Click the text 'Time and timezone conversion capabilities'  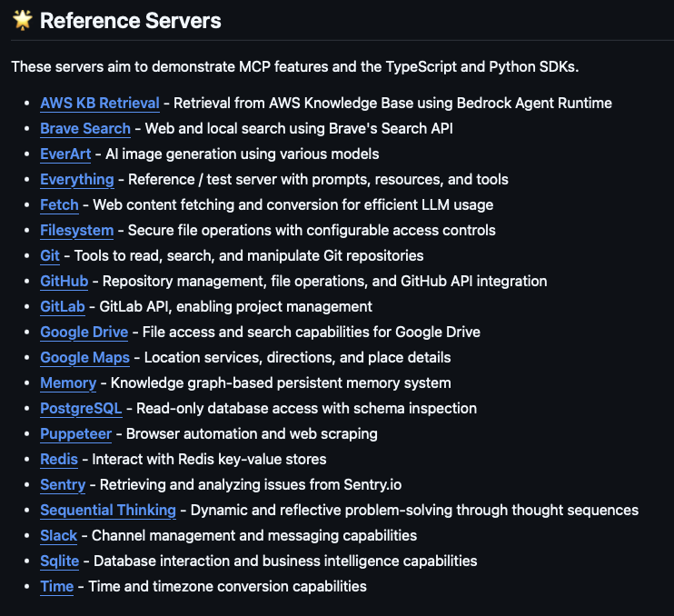[227, 586]
